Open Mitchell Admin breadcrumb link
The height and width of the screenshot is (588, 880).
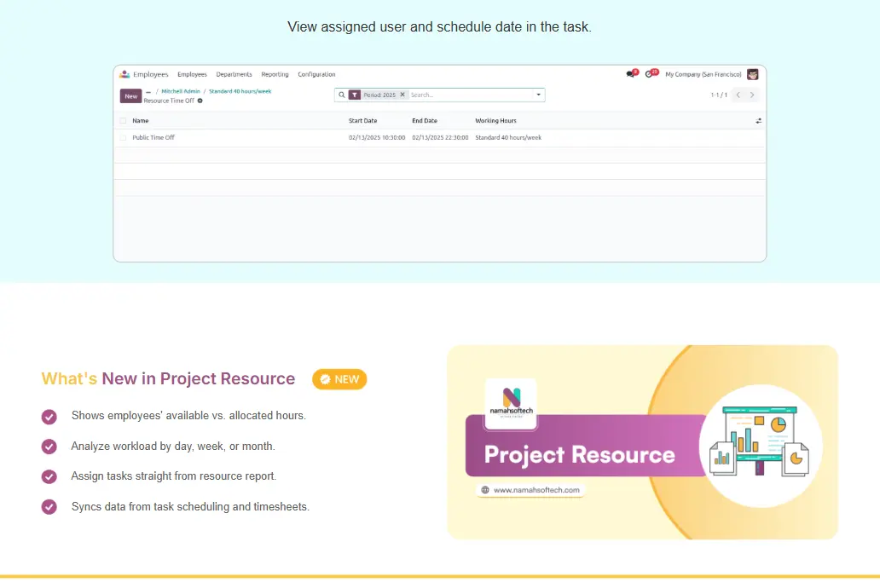(x=181, y=91)
